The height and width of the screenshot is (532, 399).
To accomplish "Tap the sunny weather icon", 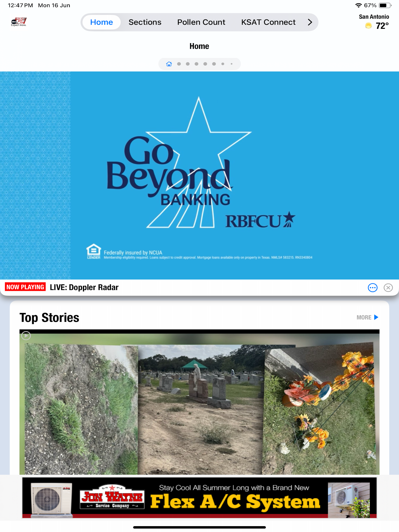I will click(x=368, y=26).
